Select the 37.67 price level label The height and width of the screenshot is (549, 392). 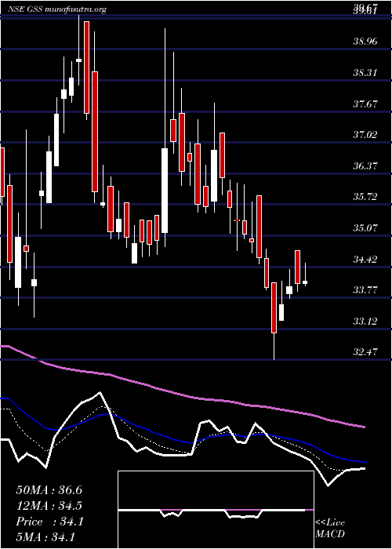point(365,104)
